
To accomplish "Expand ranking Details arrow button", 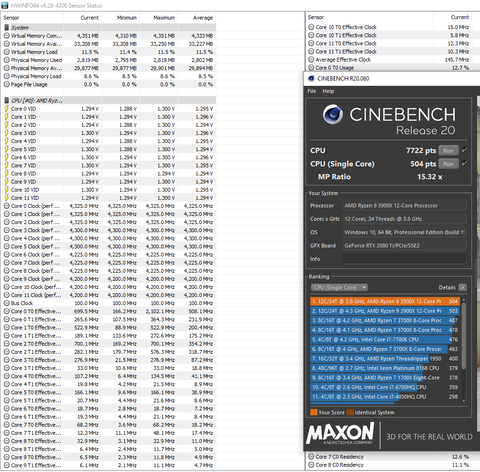I will 463,287.
